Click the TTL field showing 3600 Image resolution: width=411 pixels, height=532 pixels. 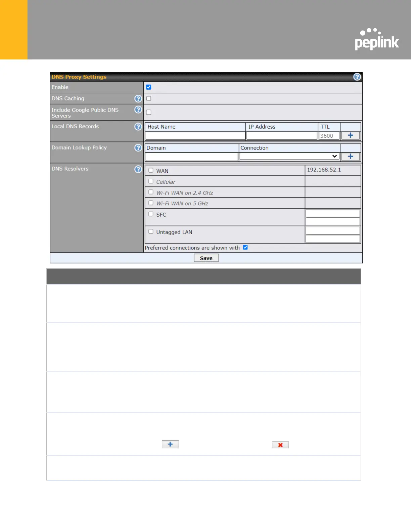click(329, 136)
